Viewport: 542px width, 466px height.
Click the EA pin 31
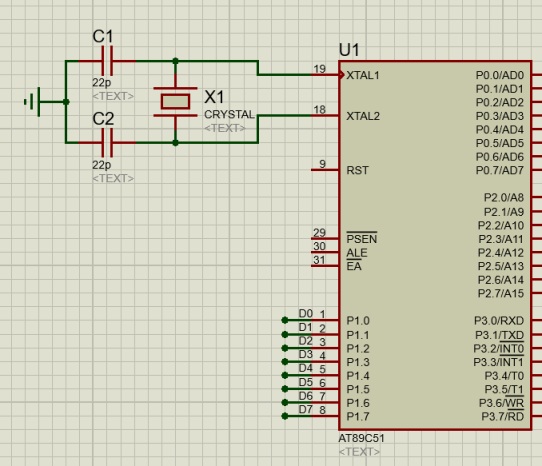(325, 265)
